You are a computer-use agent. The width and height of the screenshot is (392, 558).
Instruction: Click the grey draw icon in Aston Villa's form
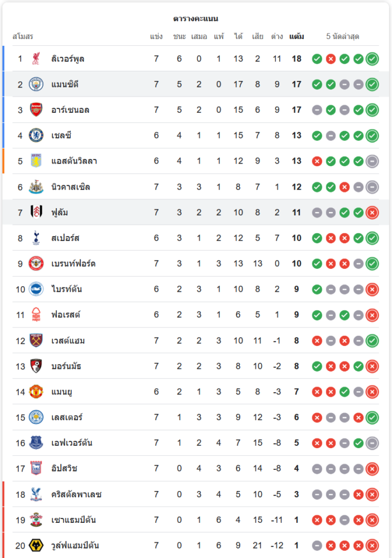(x=372, y=161)
